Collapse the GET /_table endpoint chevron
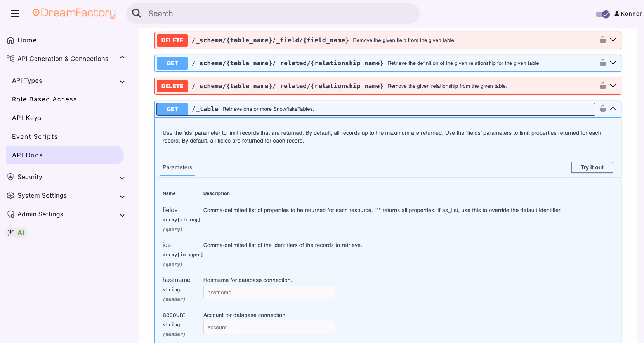The height and width of the screenshot is (343, 644). [613, 109]
